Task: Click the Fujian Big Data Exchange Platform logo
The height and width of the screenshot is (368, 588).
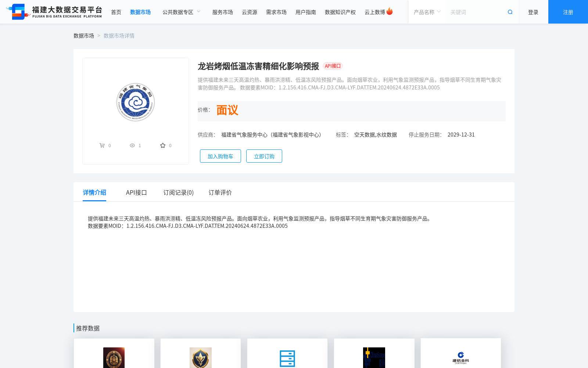Action: click(x=54, y=12)
